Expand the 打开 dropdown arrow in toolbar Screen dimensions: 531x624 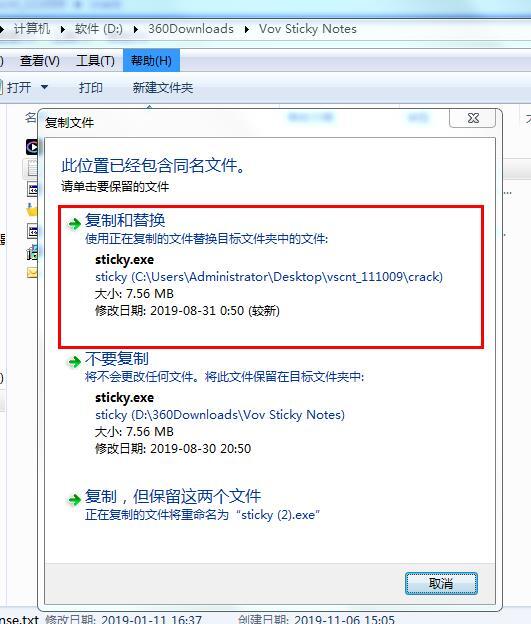[x=45, y=87]
